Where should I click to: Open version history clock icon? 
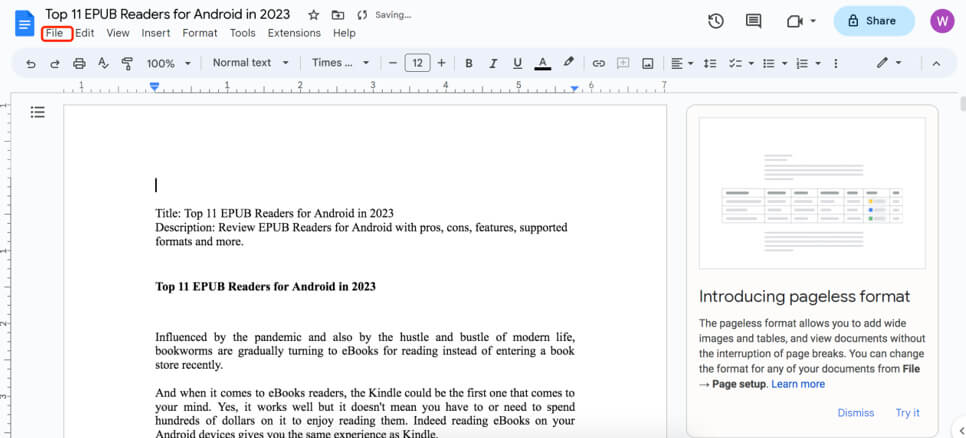[x=715, y=21]
